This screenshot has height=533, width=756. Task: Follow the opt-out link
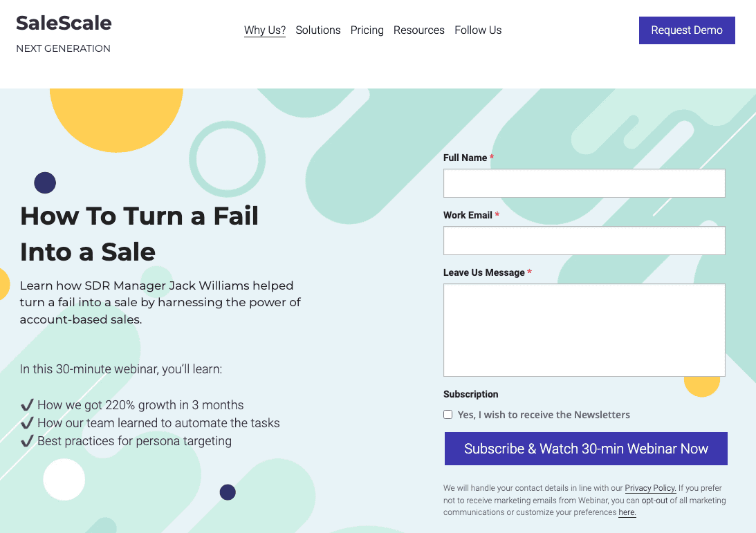(654, 500)
